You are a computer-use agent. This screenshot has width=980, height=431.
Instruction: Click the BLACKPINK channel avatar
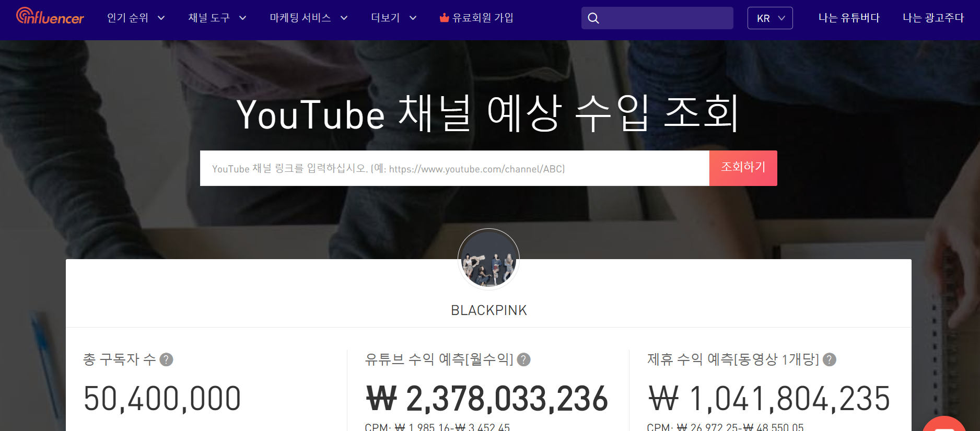click(x=488, y=259)
